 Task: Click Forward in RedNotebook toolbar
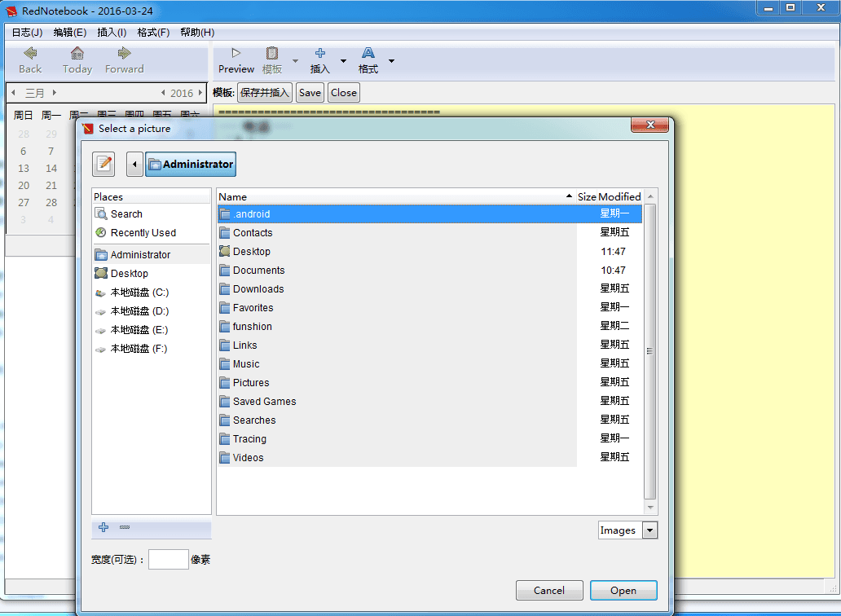tap(125, 60)
